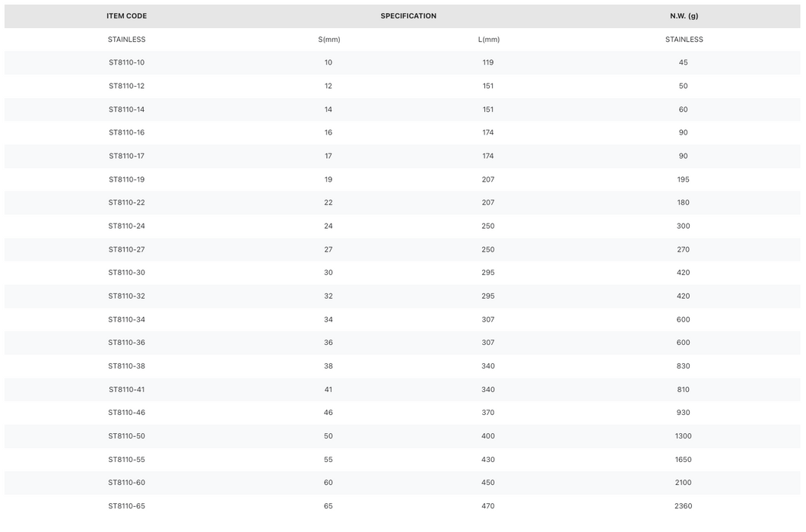Viewport: 806px width, 532px height.
Task: Click the ST8110-19 row code
Action: (x=126, y=179)
